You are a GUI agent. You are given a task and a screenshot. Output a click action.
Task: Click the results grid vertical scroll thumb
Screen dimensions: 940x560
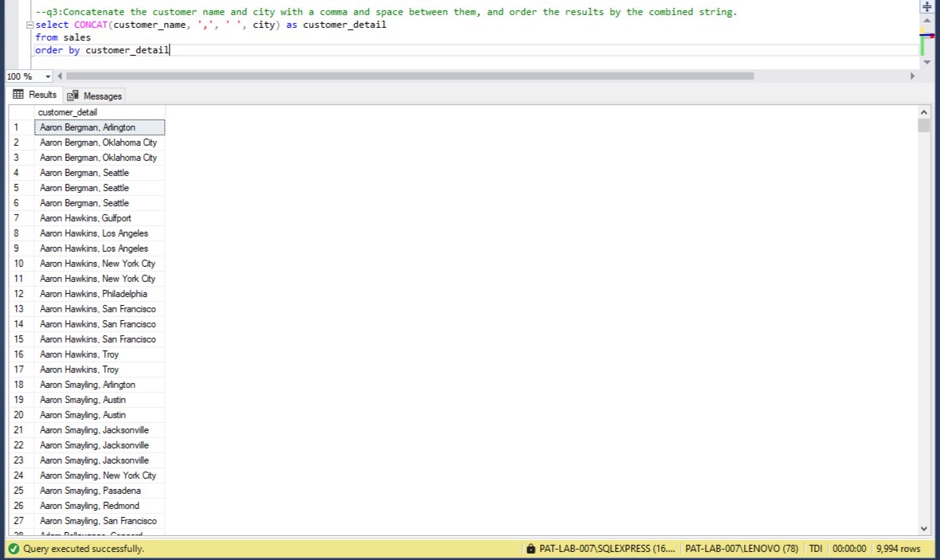coord(924,125)
